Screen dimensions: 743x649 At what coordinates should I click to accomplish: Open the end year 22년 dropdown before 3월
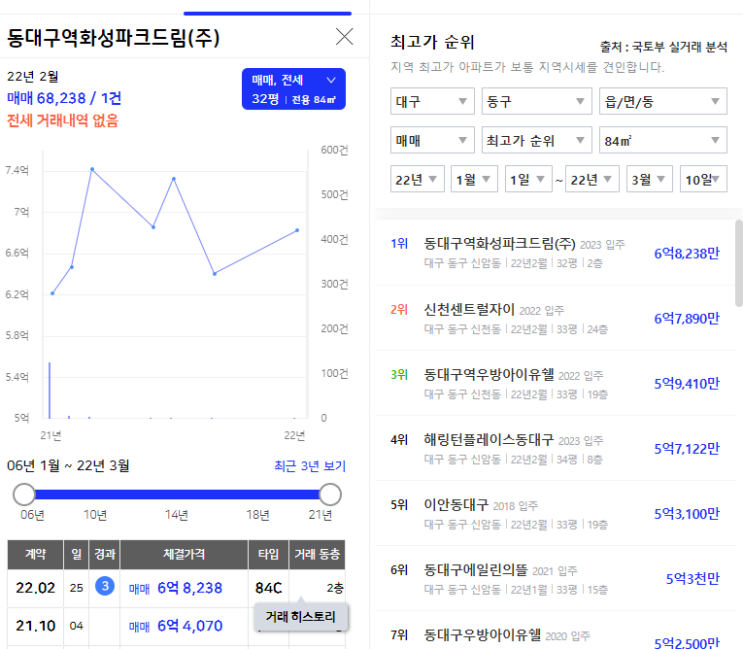tap(592, 179)
